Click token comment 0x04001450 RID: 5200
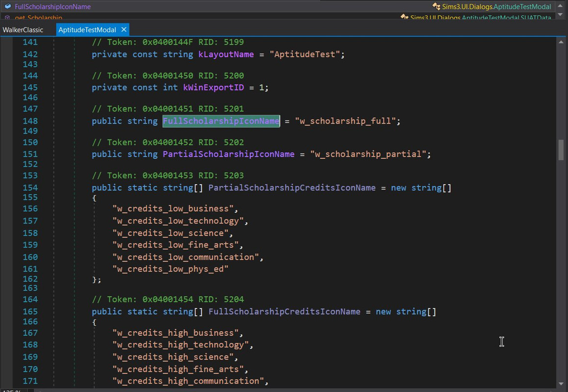This screenshot has height=392, width=568. pyautogui.click(x=168, y=75)
